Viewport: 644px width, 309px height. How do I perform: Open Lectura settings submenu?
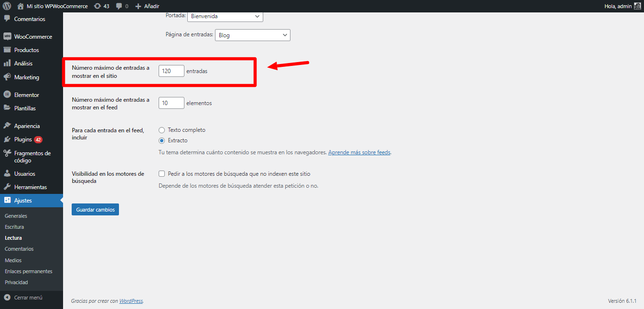pos(13,238)
